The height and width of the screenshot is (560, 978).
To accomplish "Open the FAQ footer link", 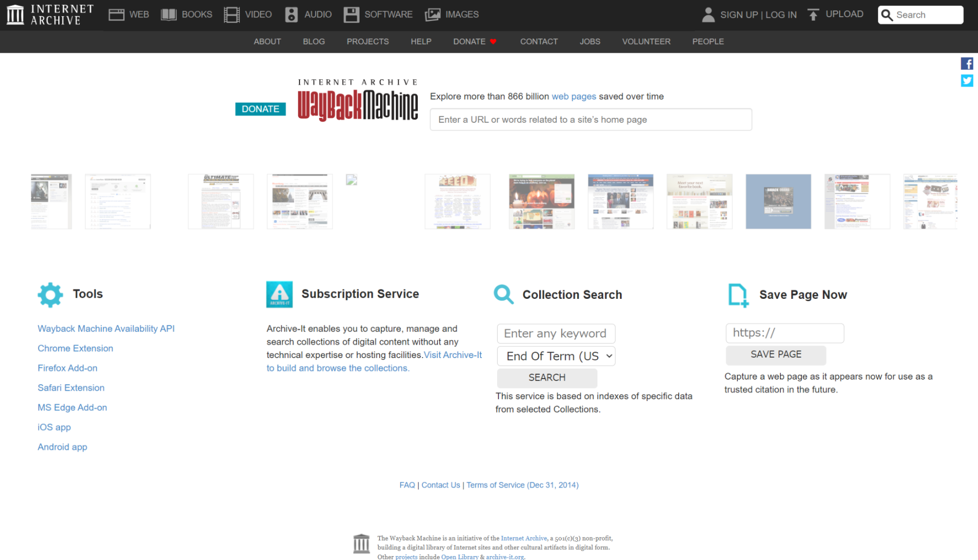I will tap(407, 485).
